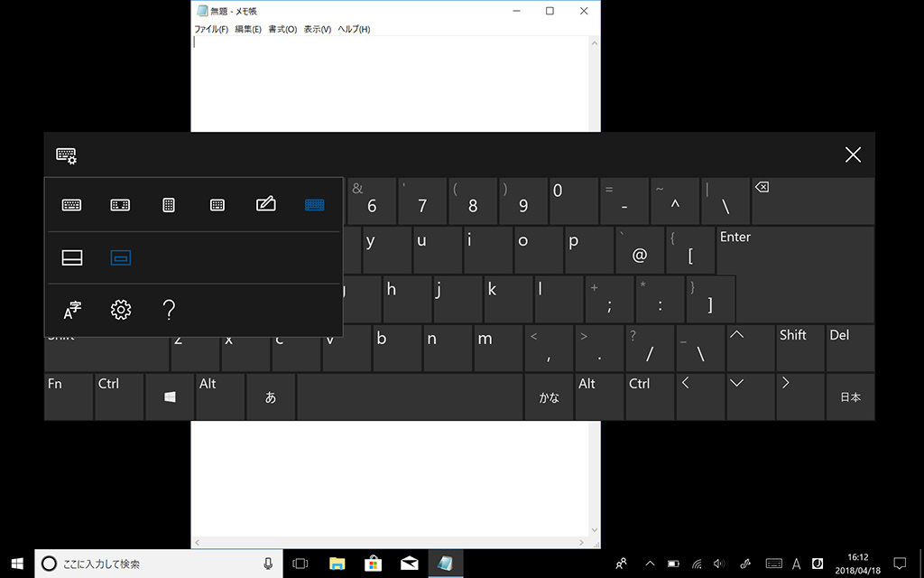Tap the i key

488,250
